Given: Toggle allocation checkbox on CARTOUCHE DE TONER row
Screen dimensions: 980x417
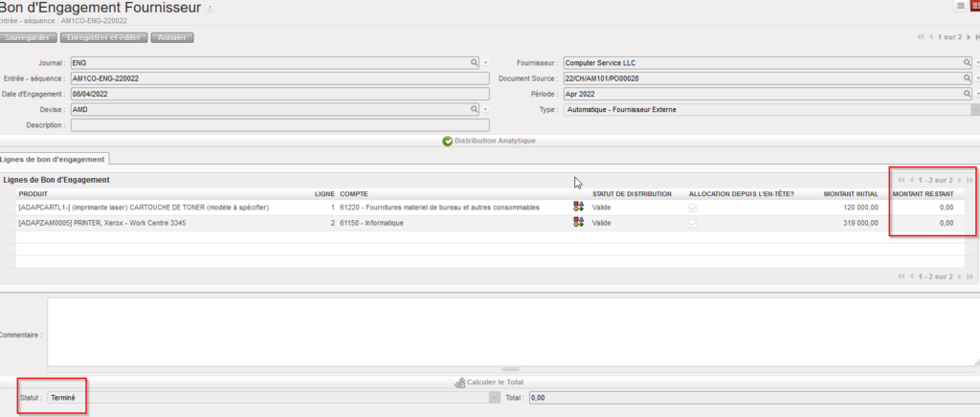Looking at the screenshot, I should (693, 208).
